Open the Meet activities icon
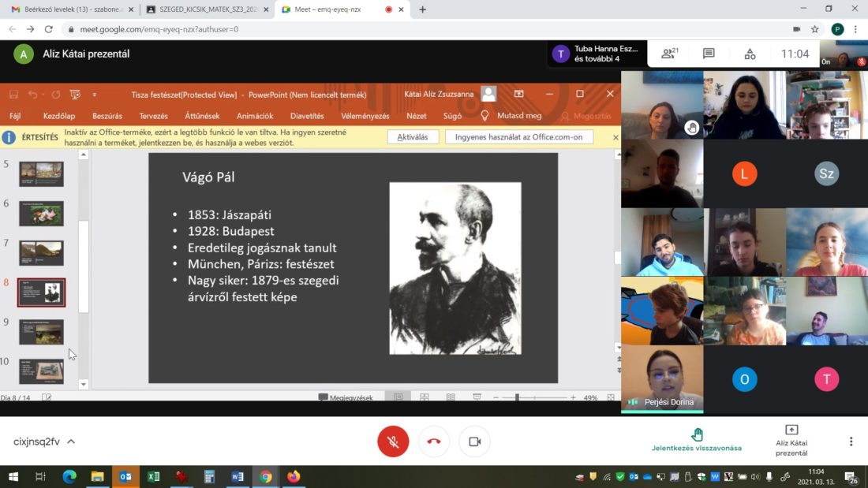The height and width of the screenshot is (488, 868). click(750, 54)
